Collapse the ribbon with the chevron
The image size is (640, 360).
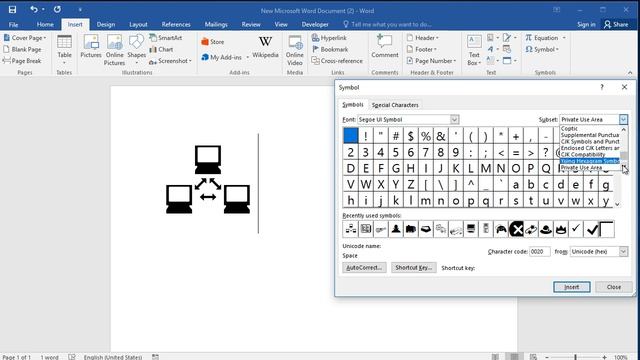coord(630,72)
